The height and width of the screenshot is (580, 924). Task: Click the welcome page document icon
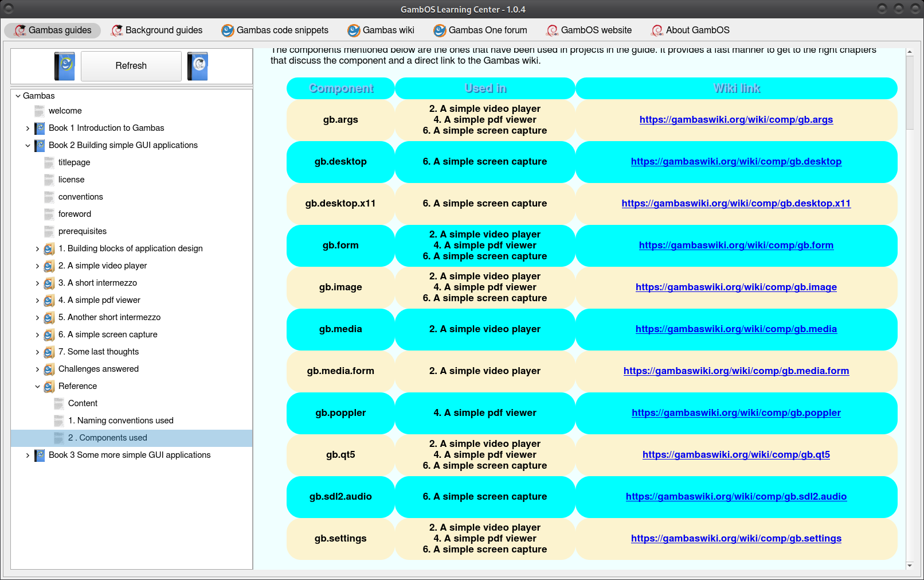(x=40, y=111)
